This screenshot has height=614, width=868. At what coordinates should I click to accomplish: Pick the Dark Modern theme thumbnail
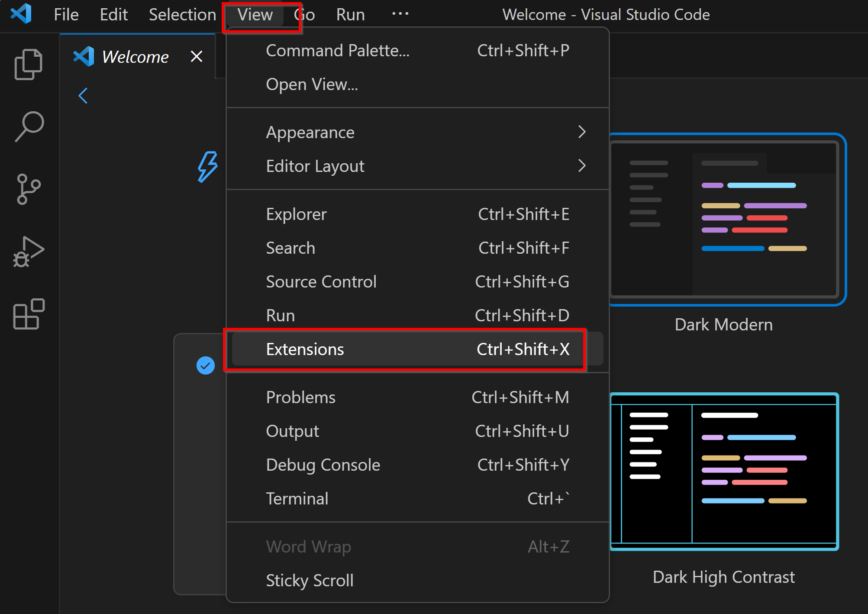point(727,220)
